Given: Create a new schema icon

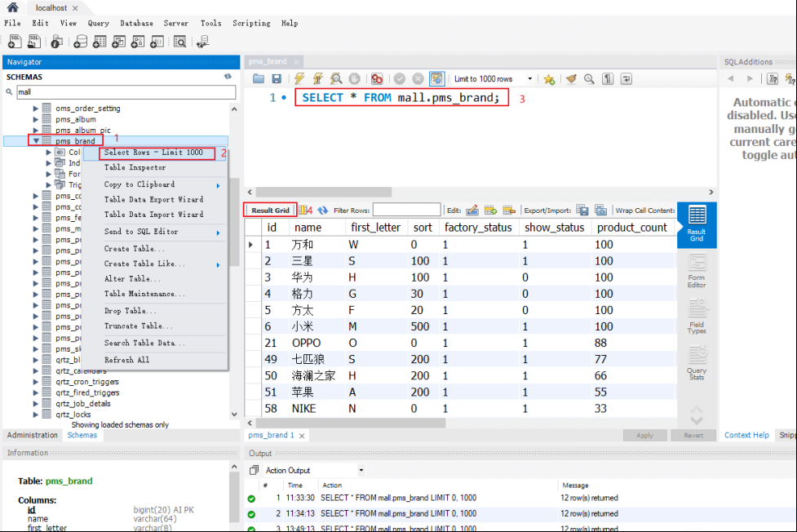Looking at the screenshot, I should point(80,42).
